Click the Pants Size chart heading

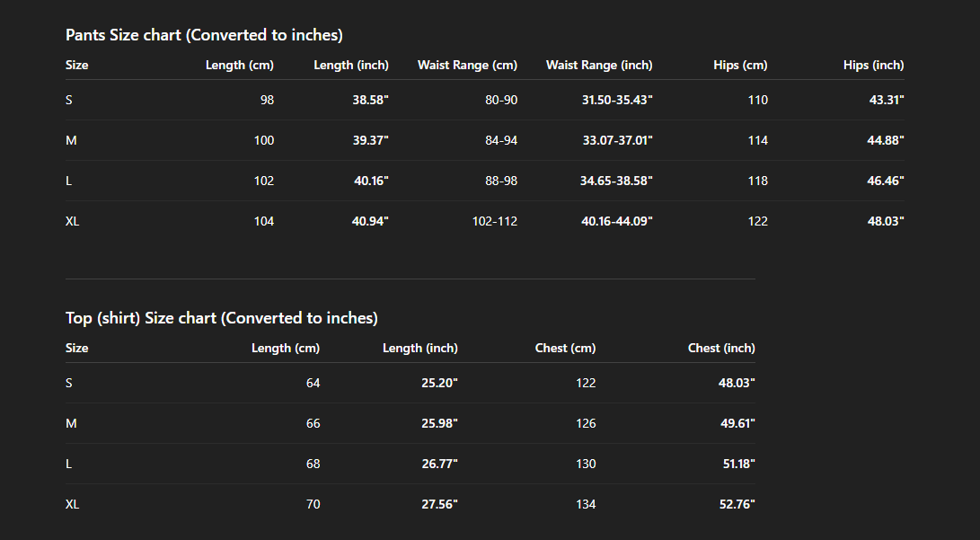point(204,35)
